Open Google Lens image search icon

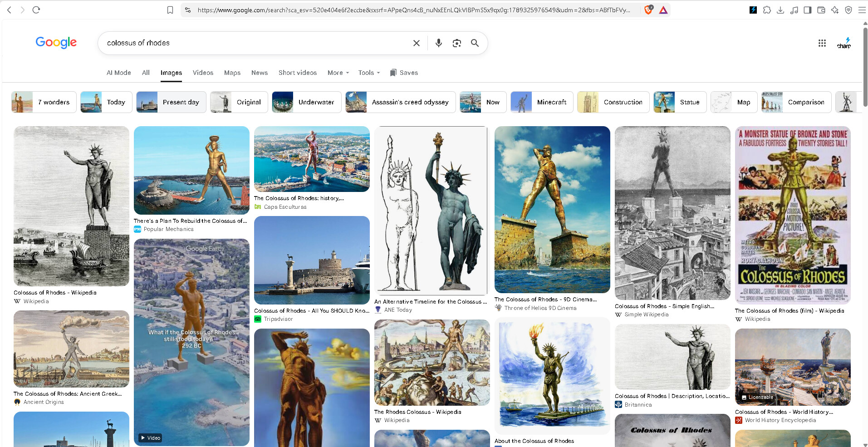(x=457, y=43)
